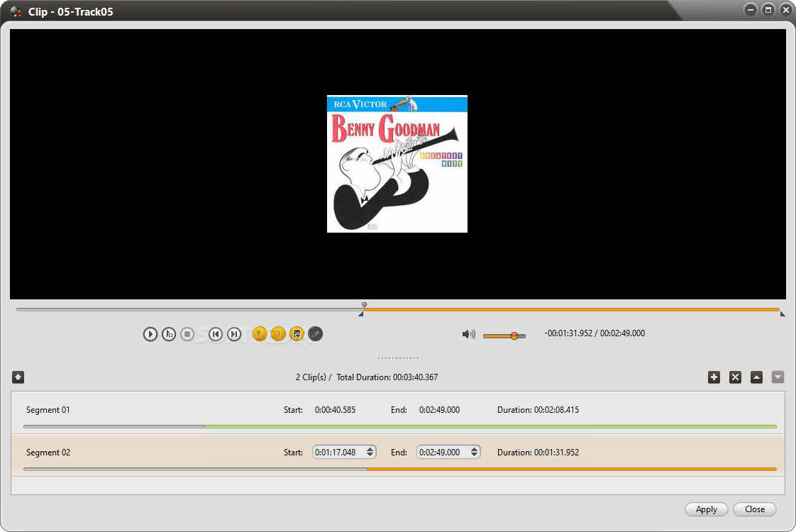
Task: Select the Segment 01 row
Action: click(398, 413)
